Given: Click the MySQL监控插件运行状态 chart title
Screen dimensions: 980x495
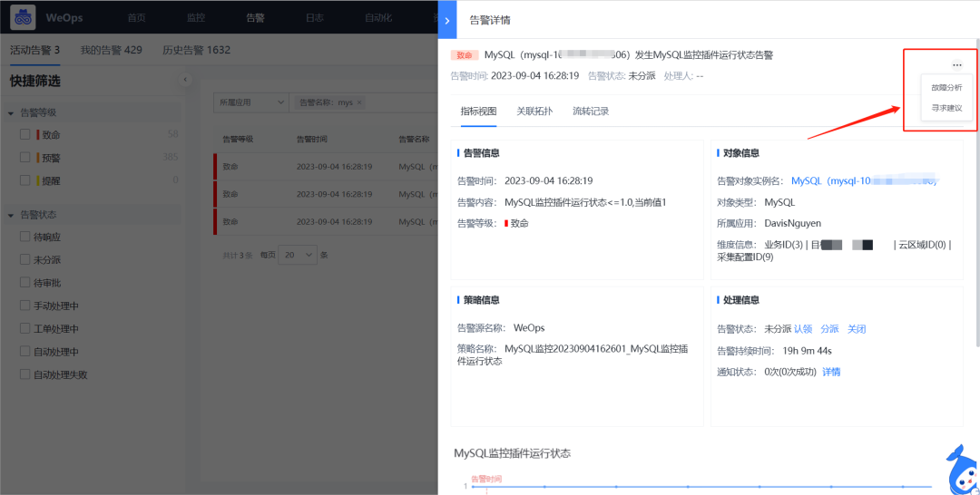Looking at the screenshot, I should pos(513,453).
